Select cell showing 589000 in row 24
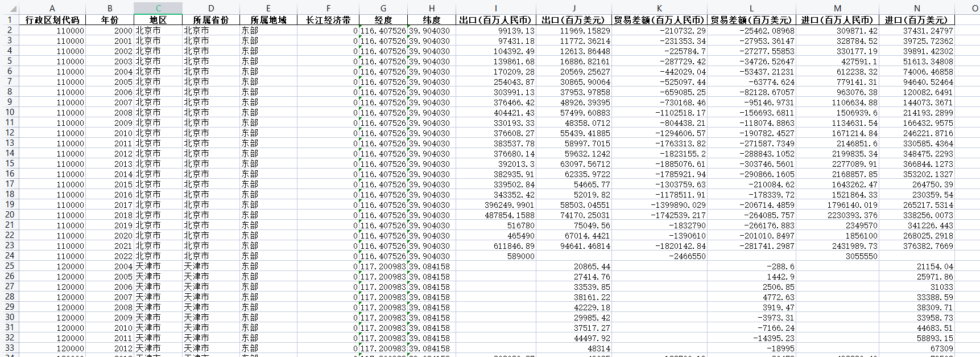 [495, 256]
